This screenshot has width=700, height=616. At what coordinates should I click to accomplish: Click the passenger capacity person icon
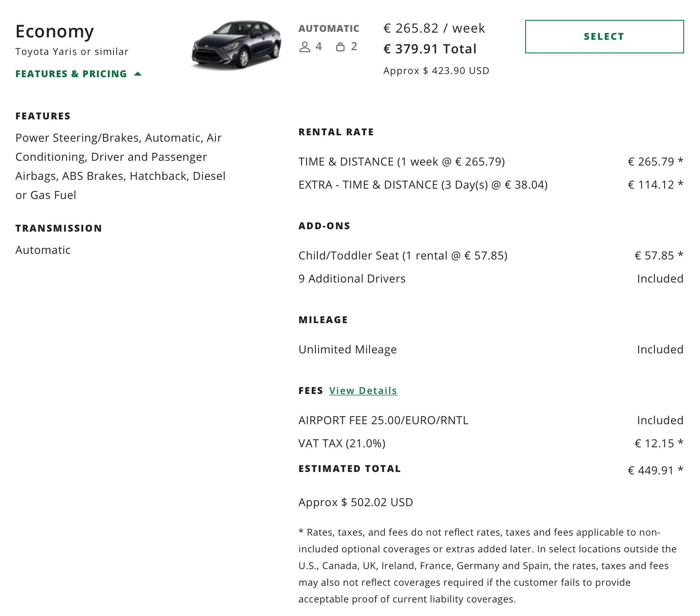(305, 47)
